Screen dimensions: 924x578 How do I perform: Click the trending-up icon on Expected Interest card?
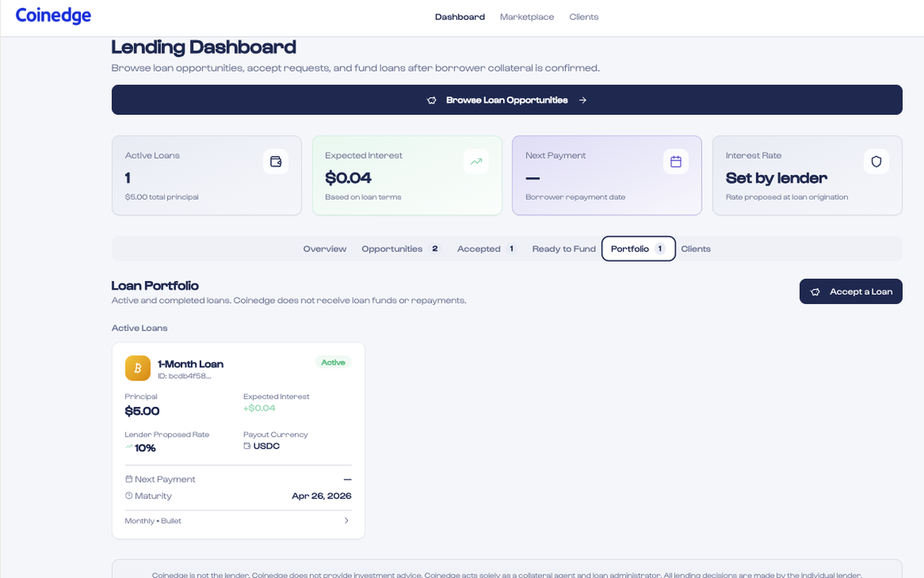[x=476, y=161]
